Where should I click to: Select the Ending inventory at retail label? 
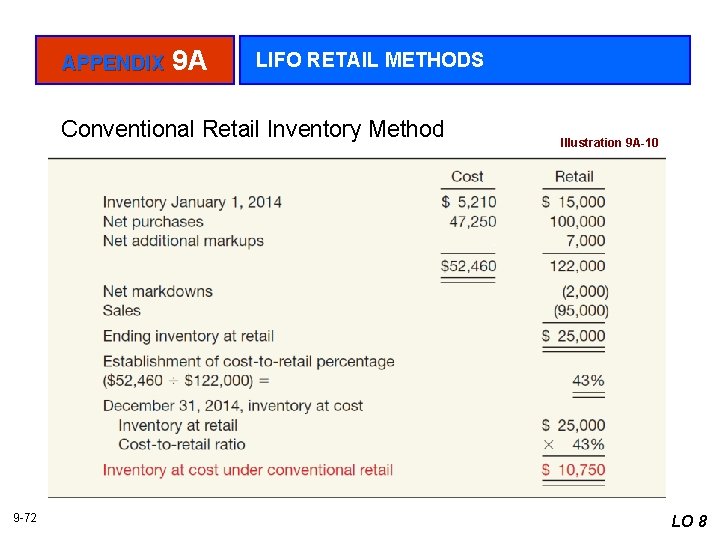tap(188, 336)
